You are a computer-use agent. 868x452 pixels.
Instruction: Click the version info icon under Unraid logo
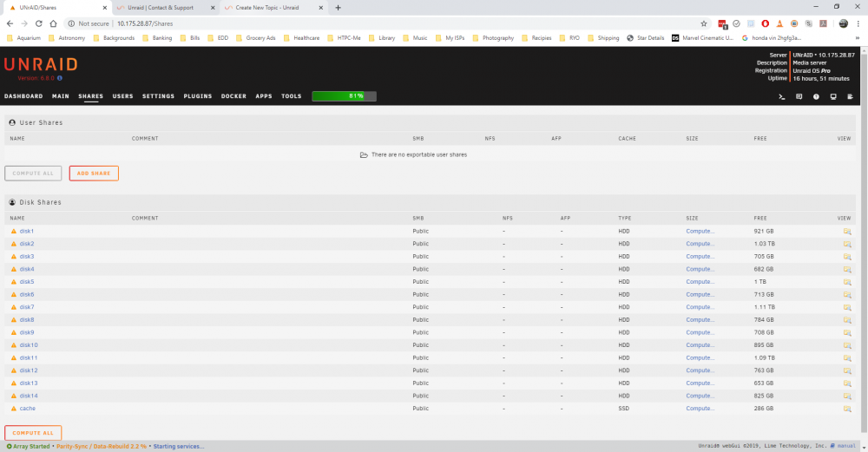point(60,78)
